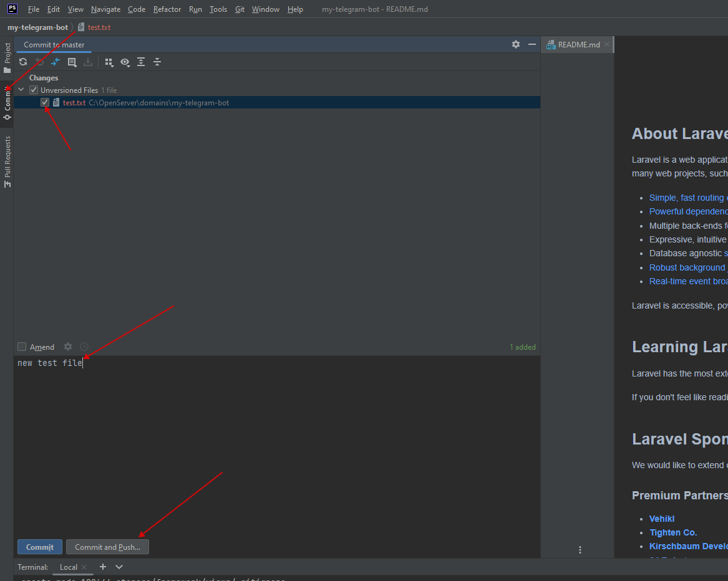Screen dimensions: 728x581
Task: Click test.txt in the breadcrumb
Action: [x=99, y=27]
